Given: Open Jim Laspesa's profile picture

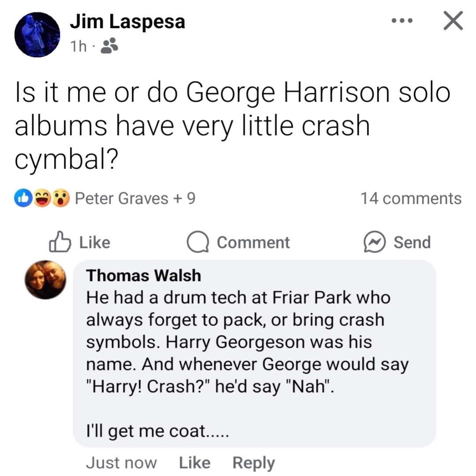Looking at the screenshot, I should (x=37, y=34).
